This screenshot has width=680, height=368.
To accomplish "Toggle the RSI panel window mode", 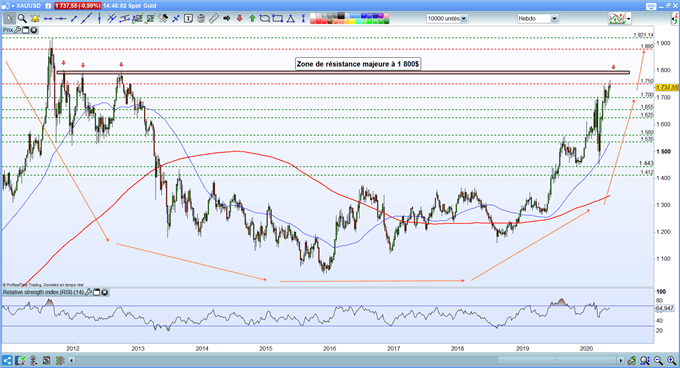I will pyautogui.click(x=97, y=293).
